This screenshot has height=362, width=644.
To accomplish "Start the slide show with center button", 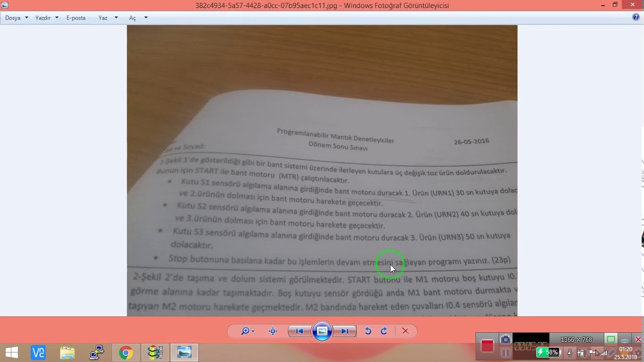I will pos(322,331).
